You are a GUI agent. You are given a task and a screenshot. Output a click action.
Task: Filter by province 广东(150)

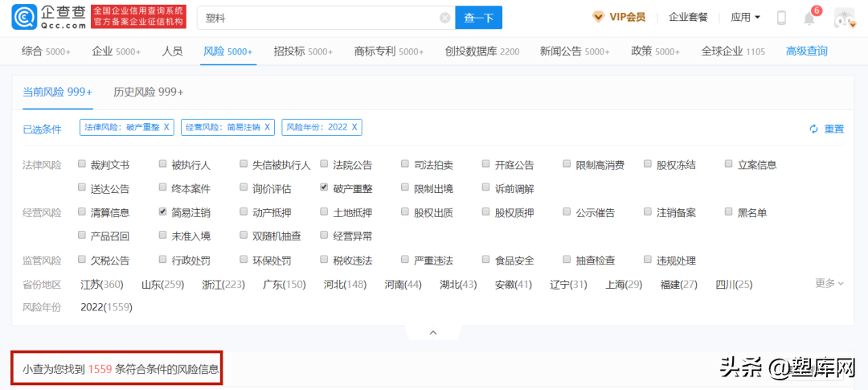tap(285, 285)
